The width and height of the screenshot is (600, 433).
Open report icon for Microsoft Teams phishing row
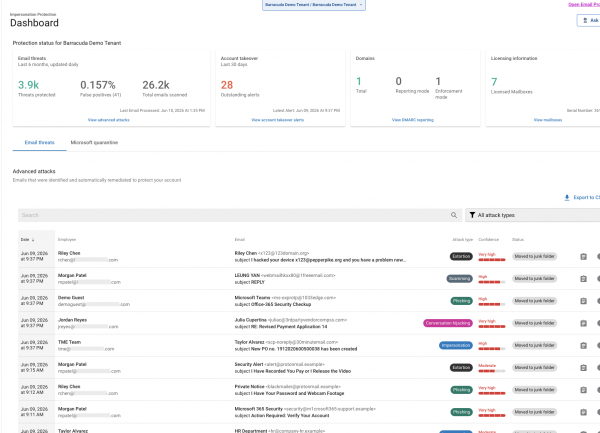coord(583,301)
